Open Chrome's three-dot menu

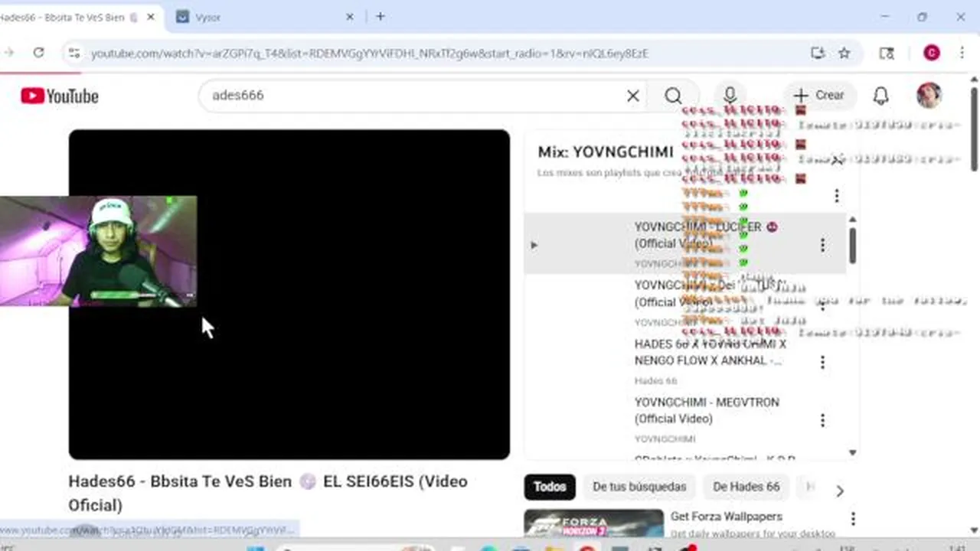(x=962, y=53)
